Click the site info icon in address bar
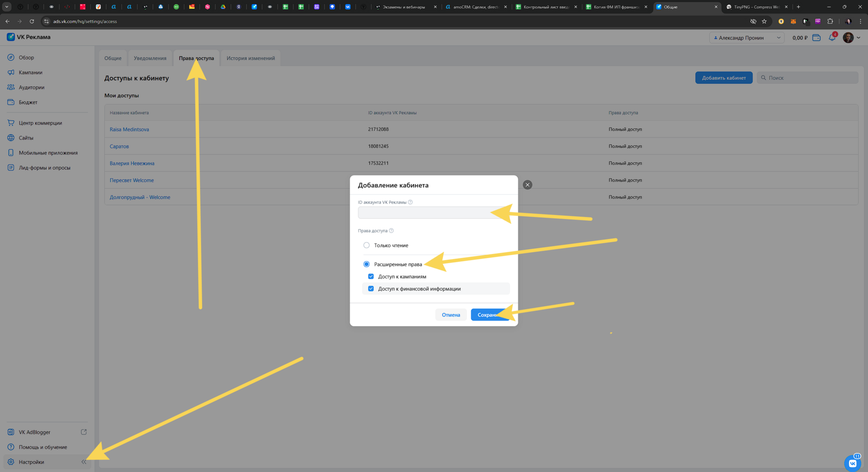The height and width of the screenshot is (472, 868). [x=46, y=21]
